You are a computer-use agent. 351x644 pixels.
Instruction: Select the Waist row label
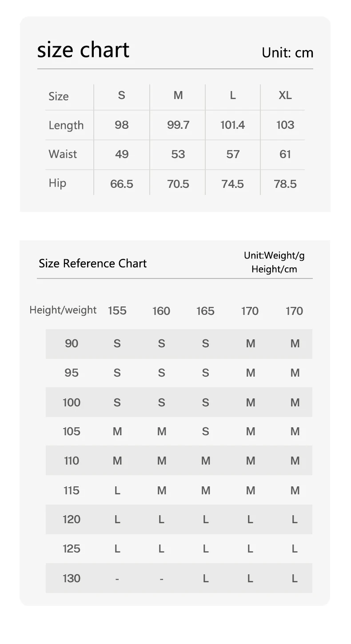pyautogui.click(x=63, y=154)
